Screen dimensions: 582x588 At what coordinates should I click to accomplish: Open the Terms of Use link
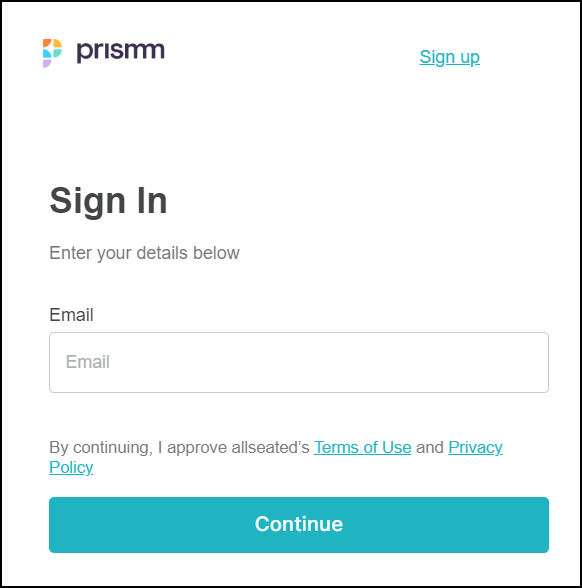tap(362, 447)
